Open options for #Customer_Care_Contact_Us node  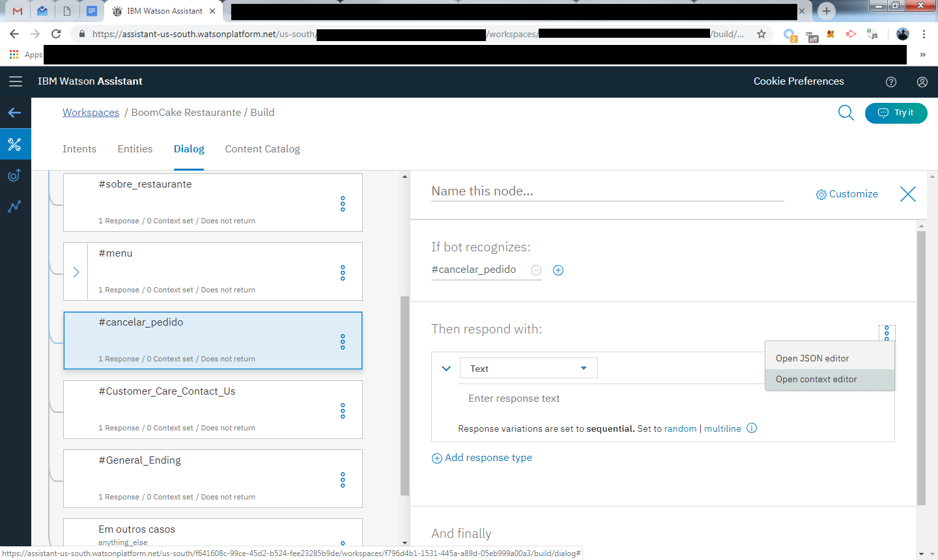click(x=343, y=411)
